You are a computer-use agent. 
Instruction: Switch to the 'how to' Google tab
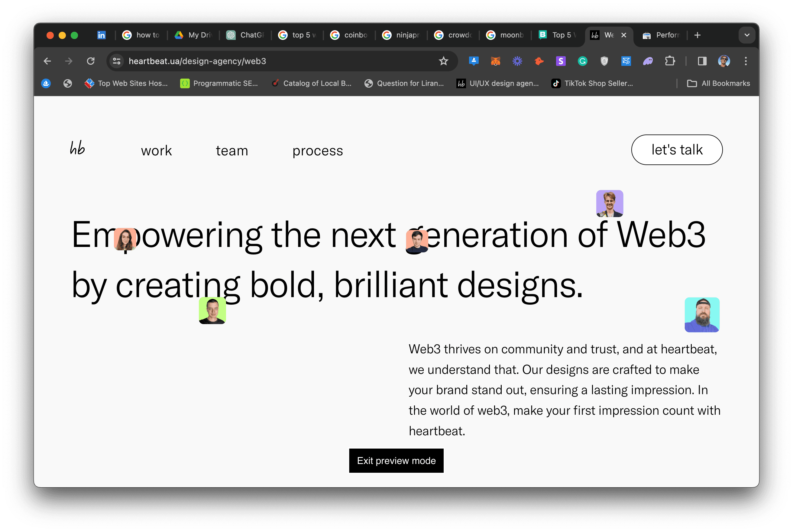click(x=141, y=35)
